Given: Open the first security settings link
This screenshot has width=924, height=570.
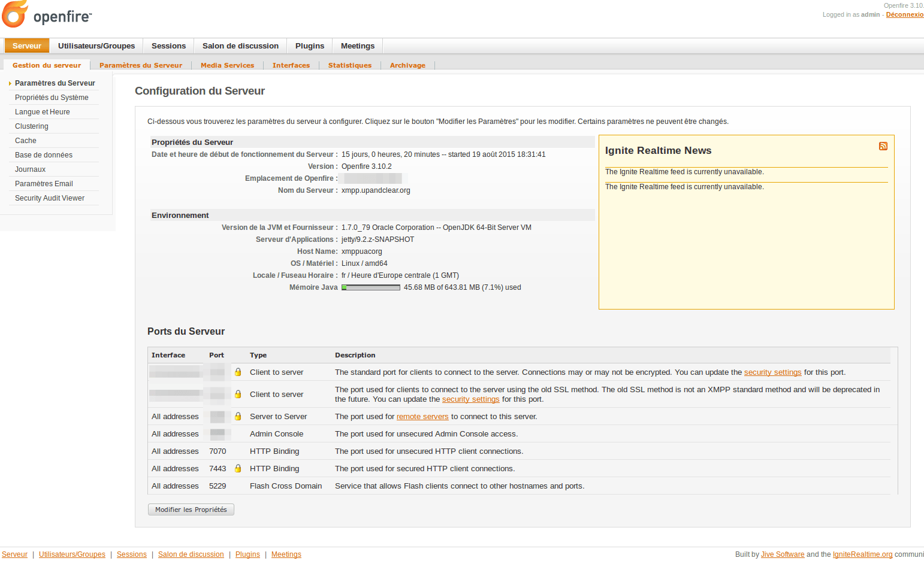Looking at the screenshot, I should 772,372.
